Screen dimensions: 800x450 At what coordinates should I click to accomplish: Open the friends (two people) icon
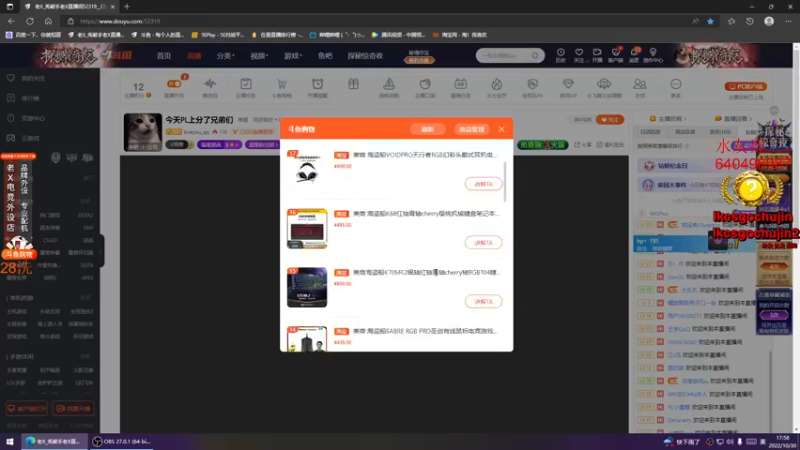click(x=639, y=84)
